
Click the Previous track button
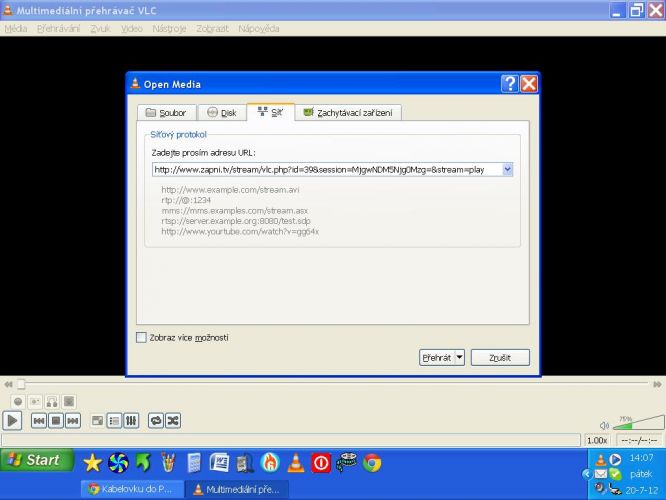[39, 421]
